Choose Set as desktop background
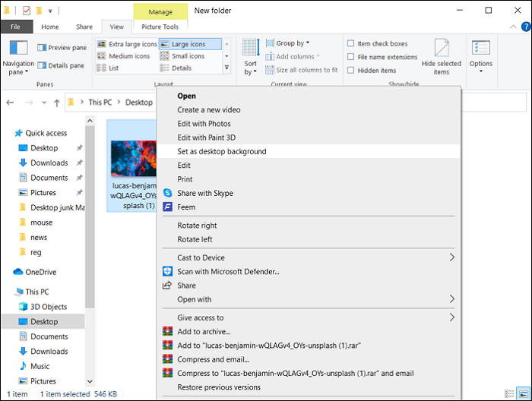Image resolution: width=532 pixels, height=401 pixels. [x=309, y=152]
